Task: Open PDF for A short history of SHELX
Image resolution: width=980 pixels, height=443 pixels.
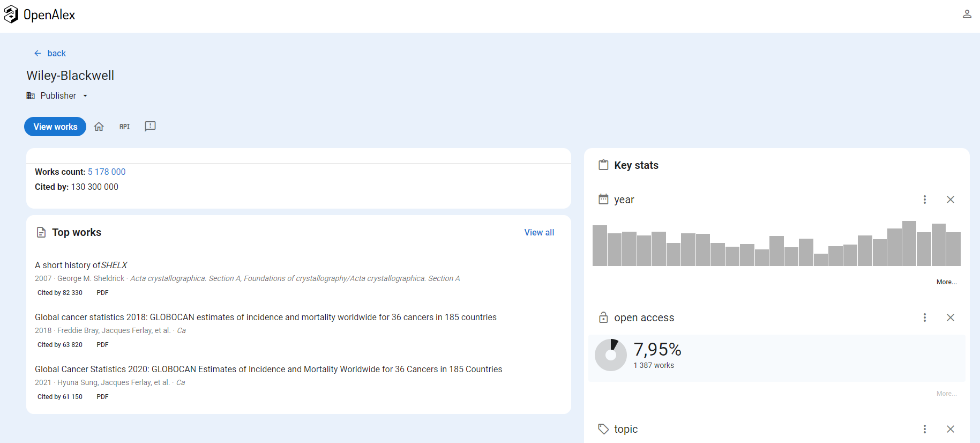Action: [x=102, y=293]
